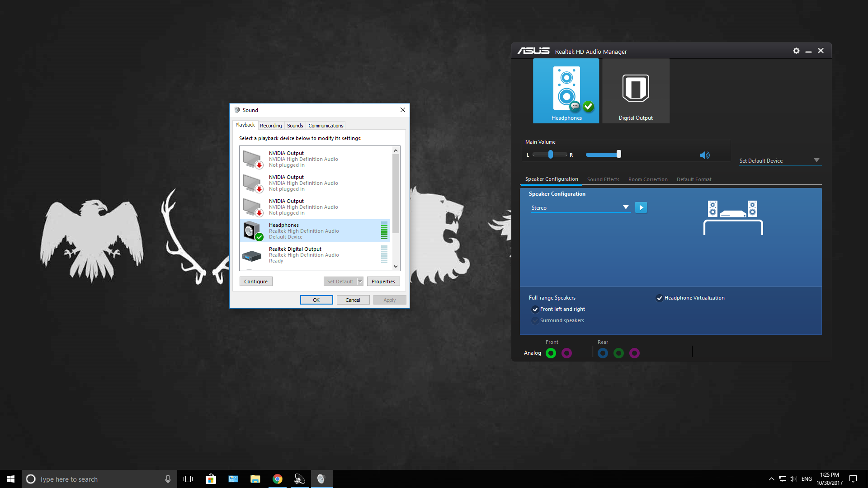Image resolution: width=868 pixels, height=488 pixels.
Task: Open the Action Center notifications
Action: tap(853, 479)
